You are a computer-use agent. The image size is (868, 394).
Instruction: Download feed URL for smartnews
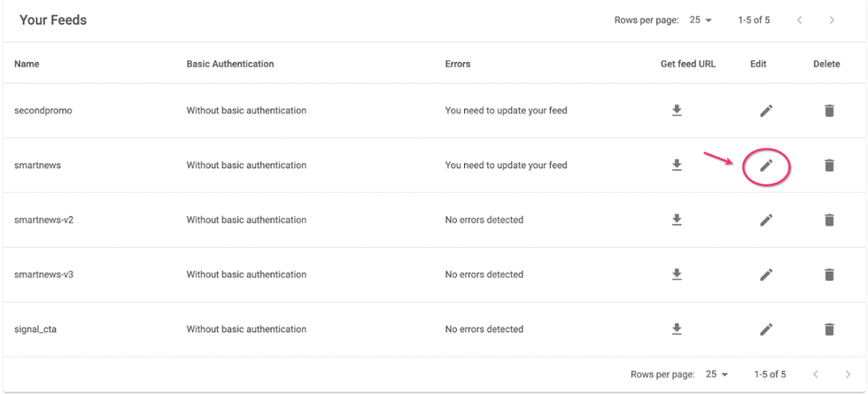(677, 166)
